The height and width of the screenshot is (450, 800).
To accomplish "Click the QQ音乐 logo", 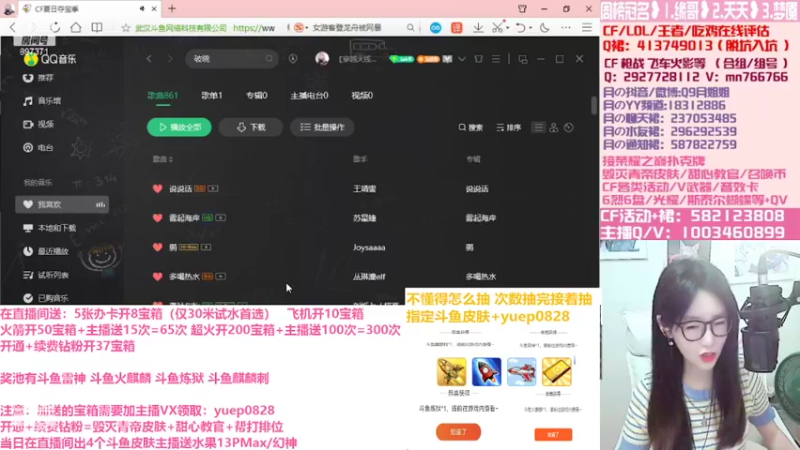I will click(50, 59).
